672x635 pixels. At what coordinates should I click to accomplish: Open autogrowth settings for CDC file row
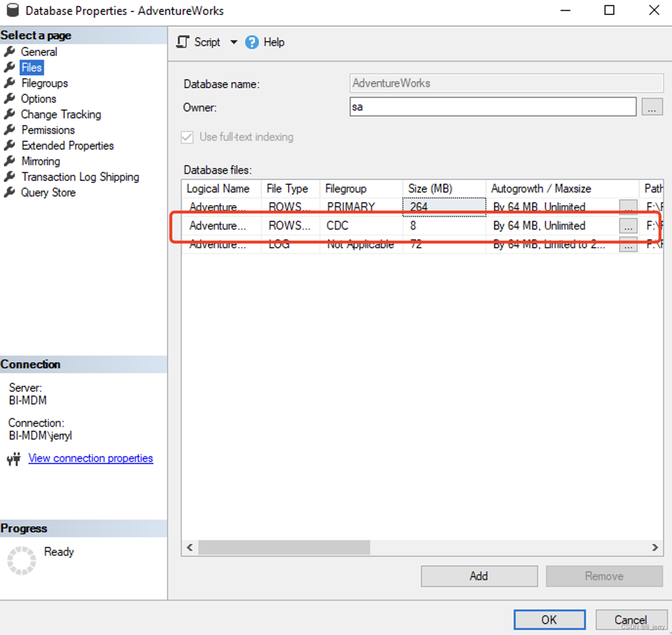628,226
